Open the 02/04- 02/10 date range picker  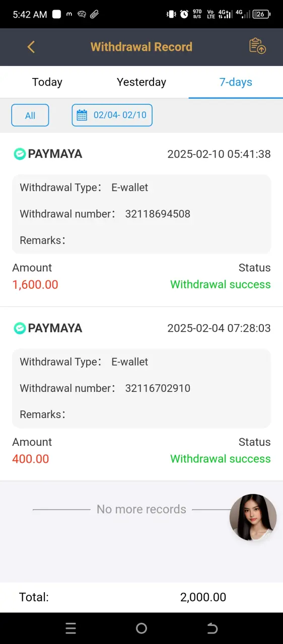[x=112, y=115]
